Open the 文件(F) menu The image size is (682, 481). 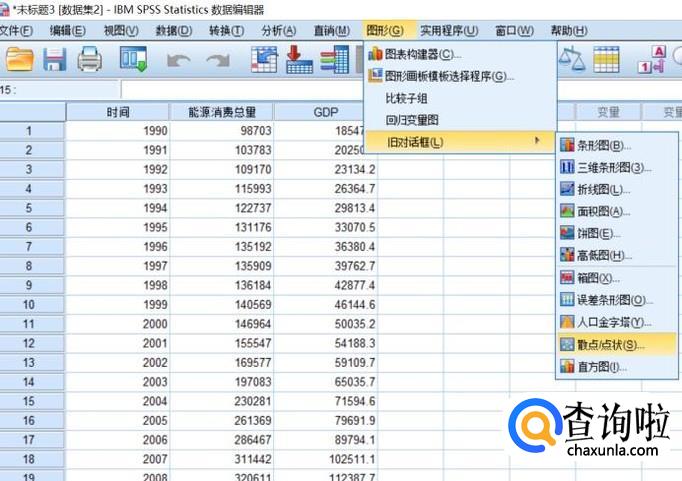pyautogui.click(x=17, y=31)
